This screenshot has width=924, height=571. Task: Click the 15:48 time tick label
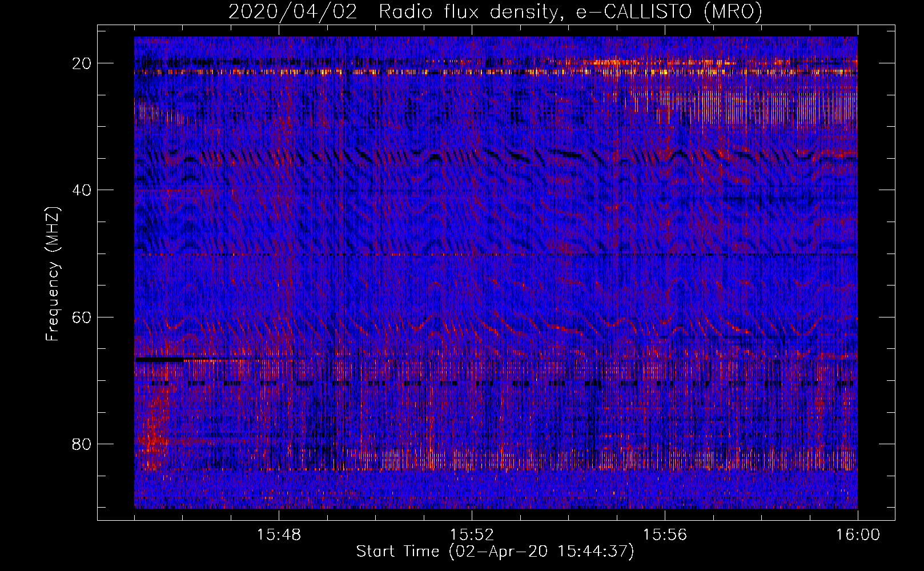(x=279, y=535)
